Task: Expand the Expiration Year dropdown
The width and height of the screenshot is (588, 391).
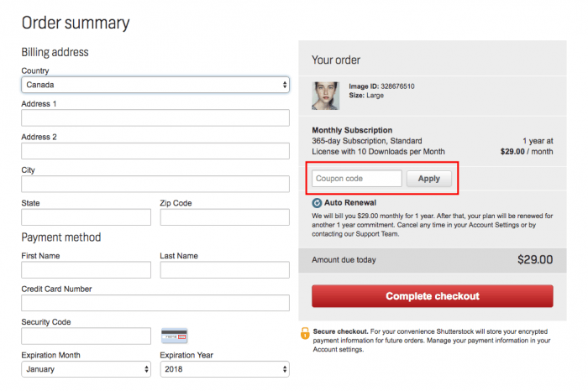Action: (224, 369)
